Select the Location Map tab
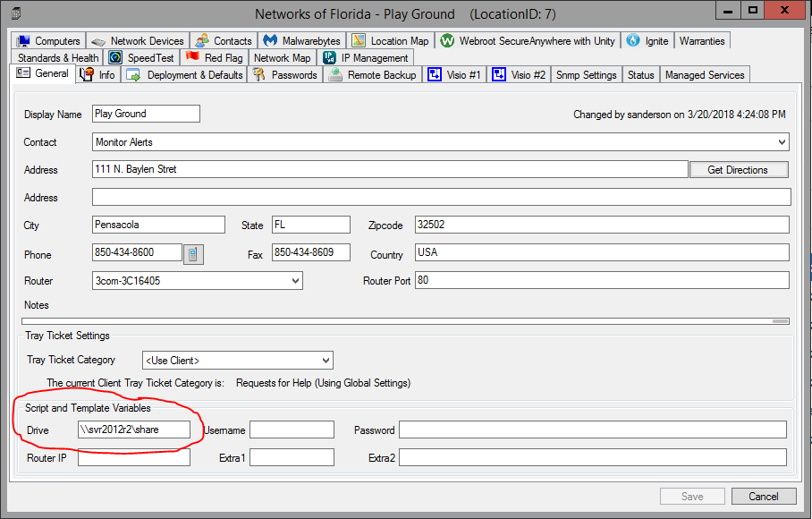812x519 pixels. (390, 41)
